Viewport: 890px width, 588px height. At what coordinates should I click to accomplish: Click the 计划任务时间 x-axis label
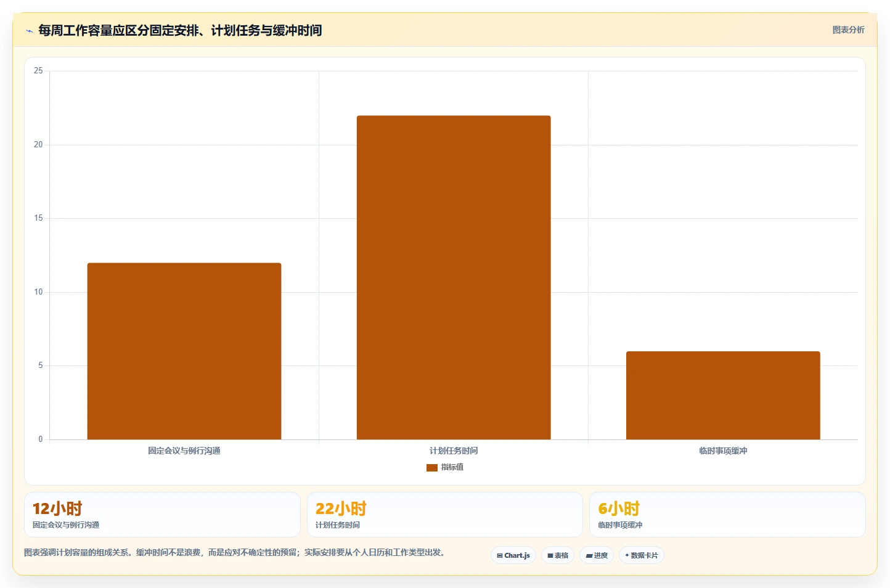click(454, 451)
